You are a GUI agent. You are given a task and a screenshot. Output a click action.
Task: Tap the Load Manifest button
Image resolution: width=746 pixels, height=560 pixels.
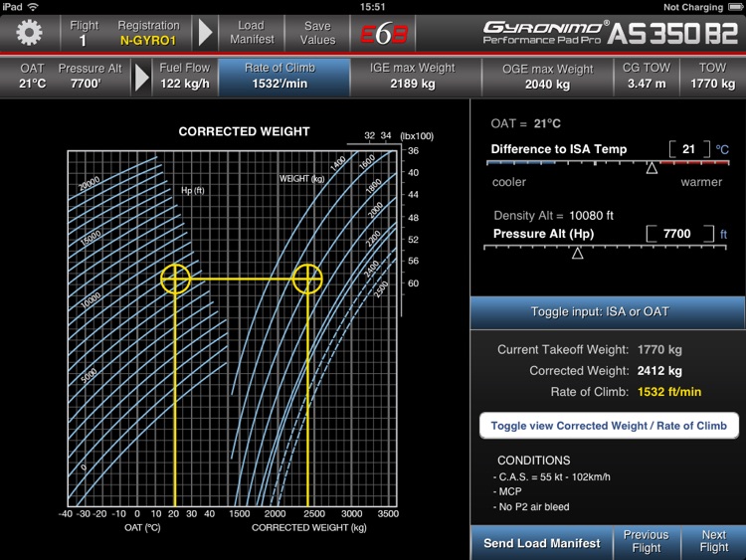252,33
